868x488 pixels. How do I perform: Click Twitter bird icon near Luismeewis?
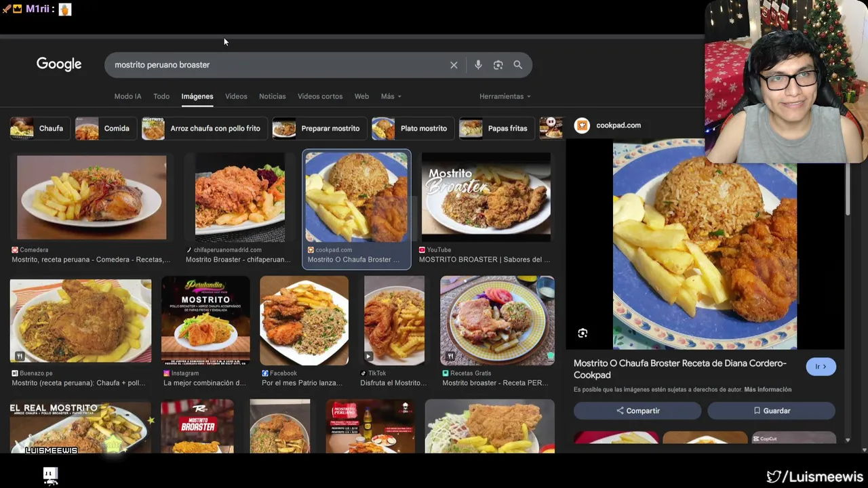(774, 477)
